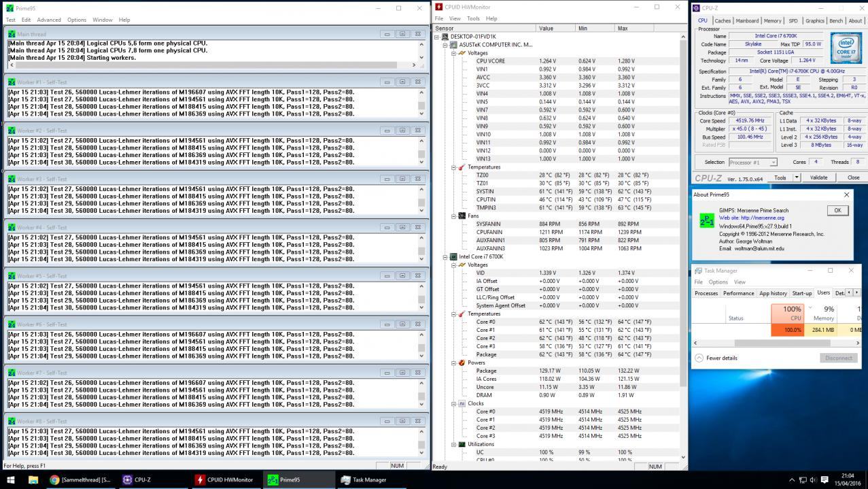Collapse the DESKTOP-01FVD1K tree node
Viewport: 868px width, 489px height.
pos(438,37)
